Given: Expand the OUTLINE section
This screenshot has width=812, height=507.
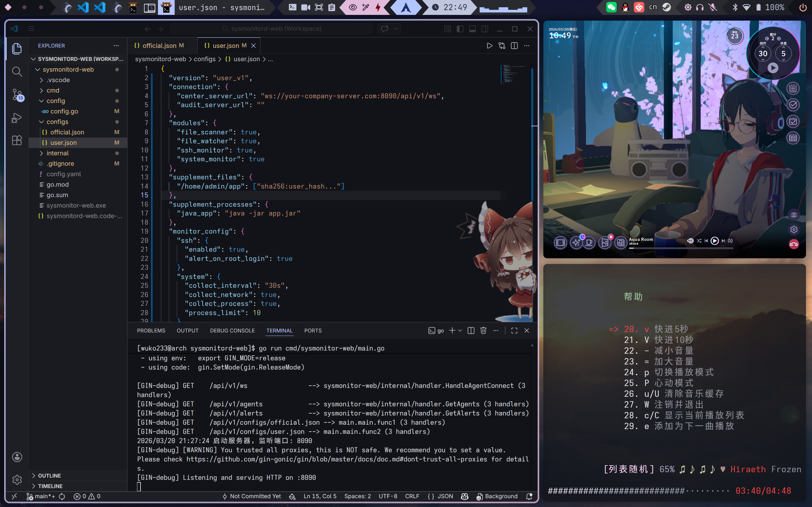Looking at the screenshot, I should pyautogui.click(x=49, y=476).
